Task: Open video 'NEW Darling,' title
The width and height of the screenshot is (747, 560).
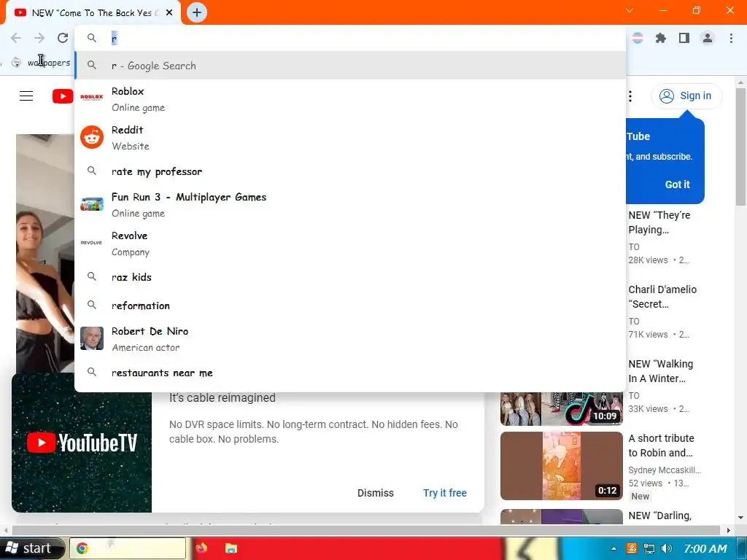Action: 659,516
